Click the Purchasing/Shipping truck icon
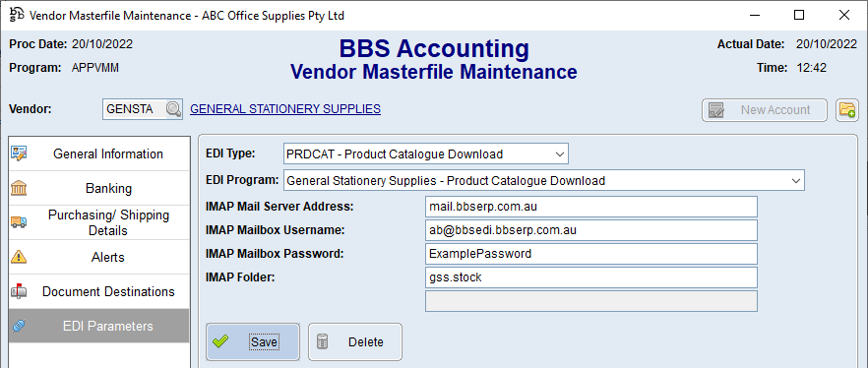The width and height of the screenshot is (868, 368). 19,222
